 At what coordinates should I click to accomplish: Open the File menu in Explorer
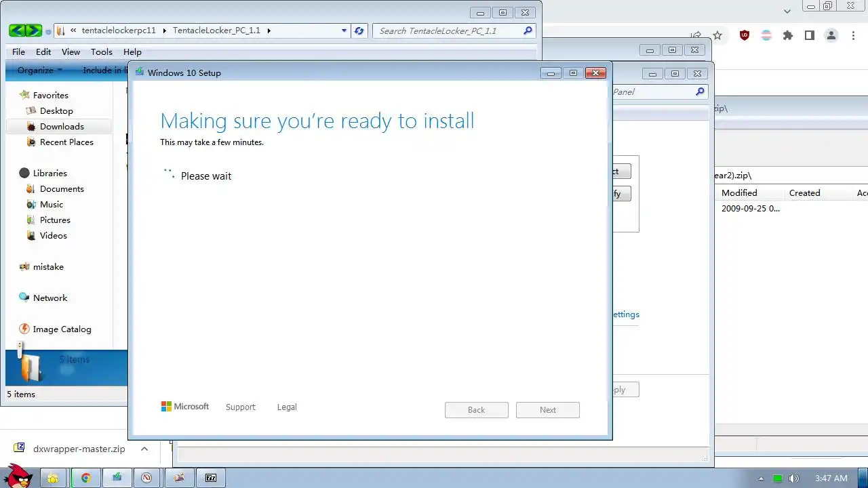[18, 52]
